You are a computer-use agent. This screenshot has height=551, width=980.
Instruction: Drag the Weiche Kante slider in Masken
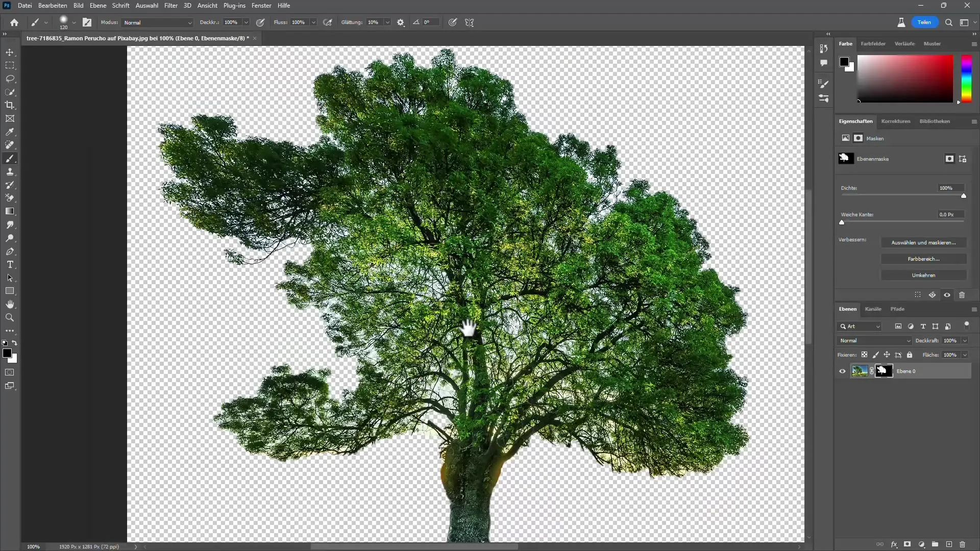click(842, 222)
